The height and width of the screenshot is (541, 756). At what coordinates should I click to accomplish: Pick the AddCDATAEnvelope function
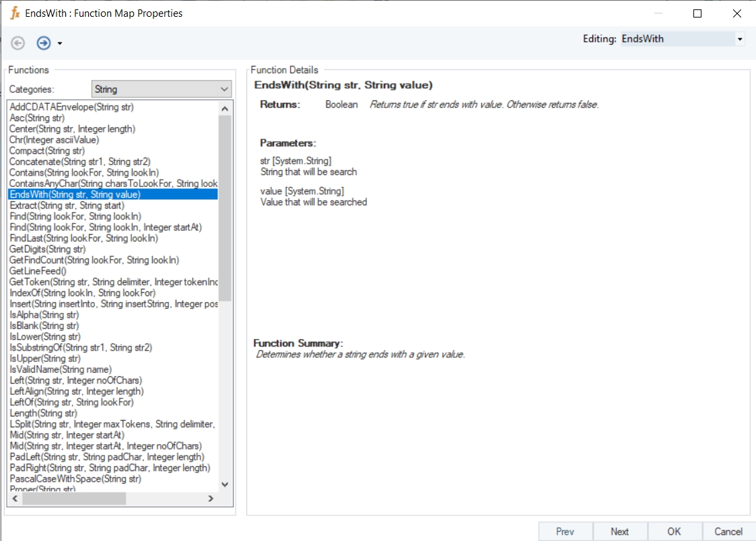pyautogui.click(x=71, y=107)
